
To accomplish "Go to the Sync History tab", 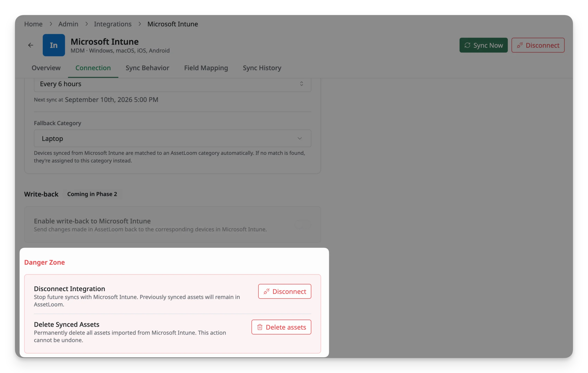I will pos(262,68).
